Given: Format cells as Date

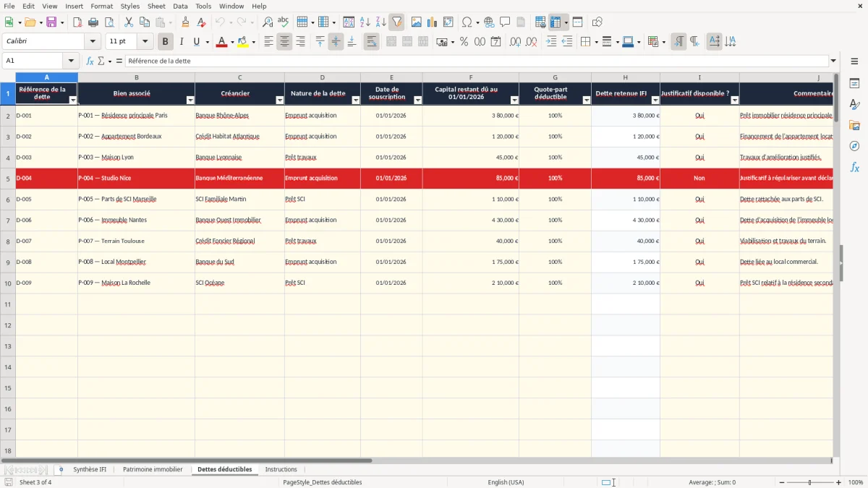Looking at the screenshot, I should [x=495, y=42].
